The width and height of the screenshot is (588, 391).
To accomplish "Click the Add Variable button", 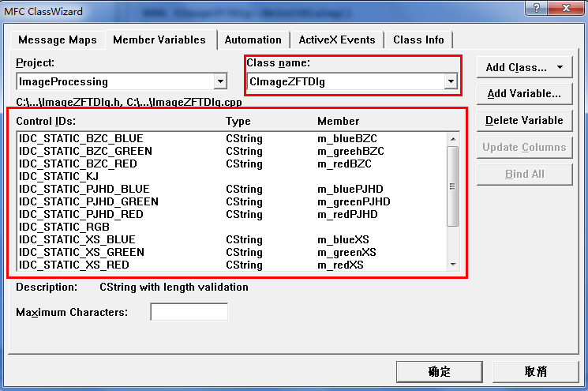I will 524,93.
